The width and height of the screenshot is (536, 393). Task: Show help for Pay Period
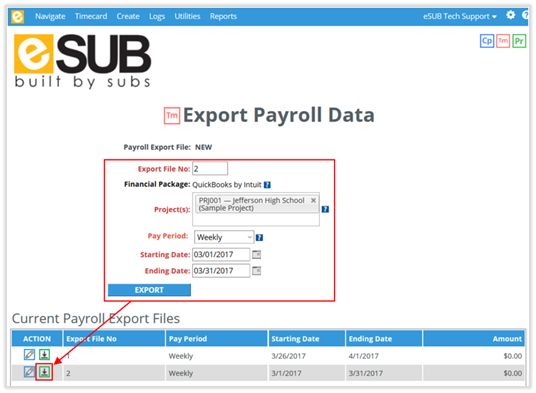259,238
